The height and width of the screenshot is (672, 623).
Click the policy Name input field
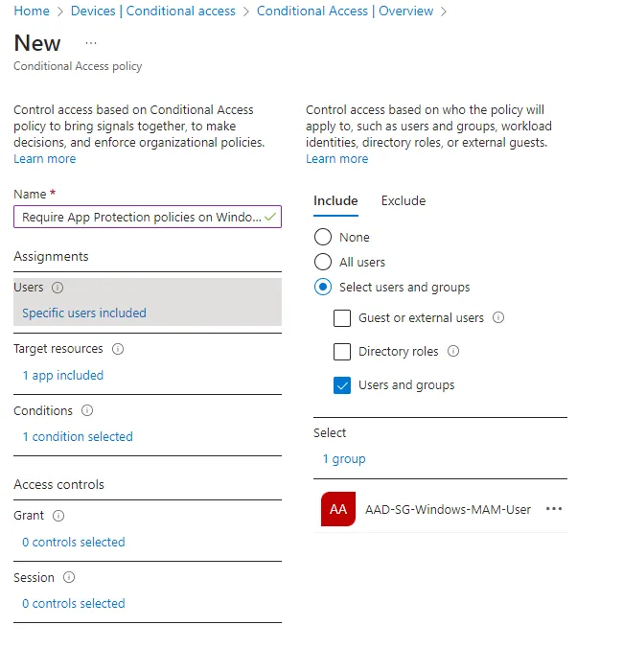click(140, 218)
